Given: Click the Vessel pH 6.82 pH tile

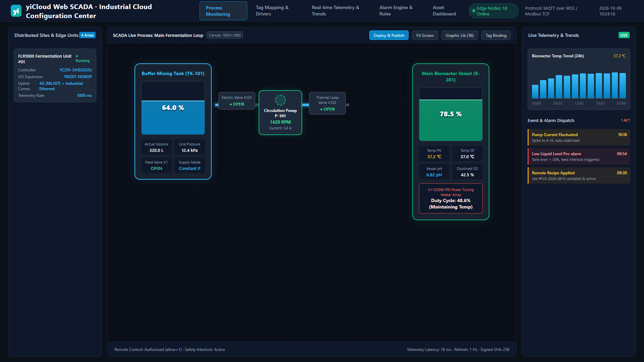Looking at the screenshot, I should 434,172.
